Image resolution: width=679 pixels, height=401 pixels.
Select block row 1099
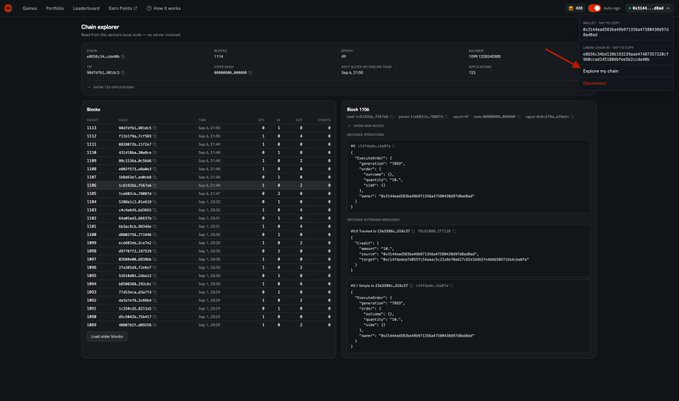coord(209,243)
